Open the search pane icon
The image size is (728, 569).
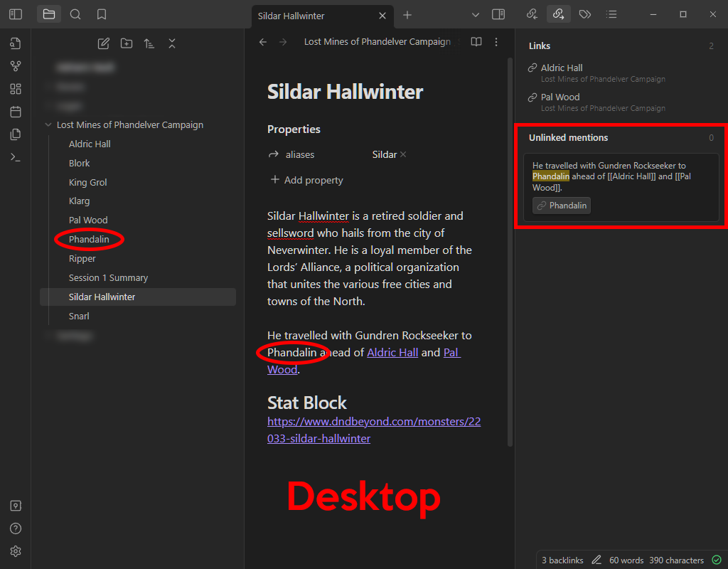click(75, 14)
